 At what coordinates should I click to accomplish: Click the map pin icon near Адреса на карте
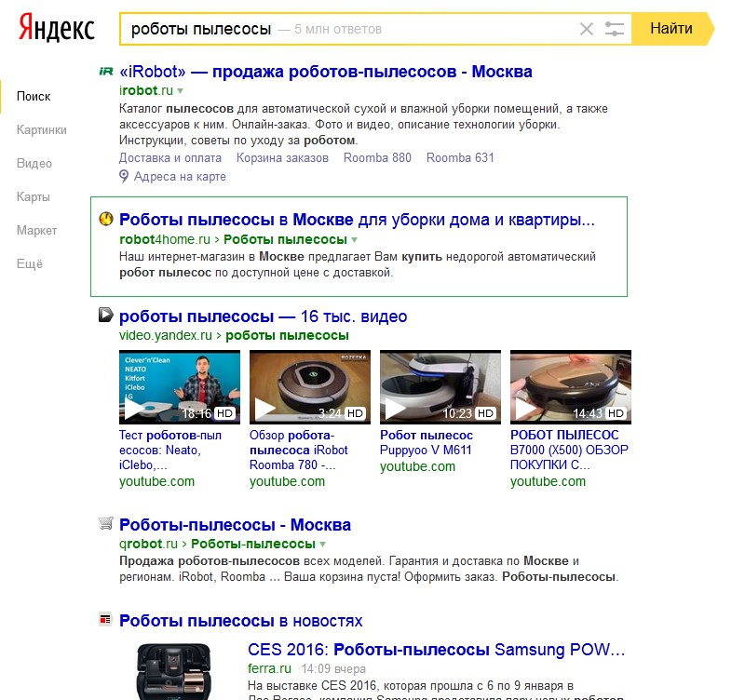tap(124, 177)
